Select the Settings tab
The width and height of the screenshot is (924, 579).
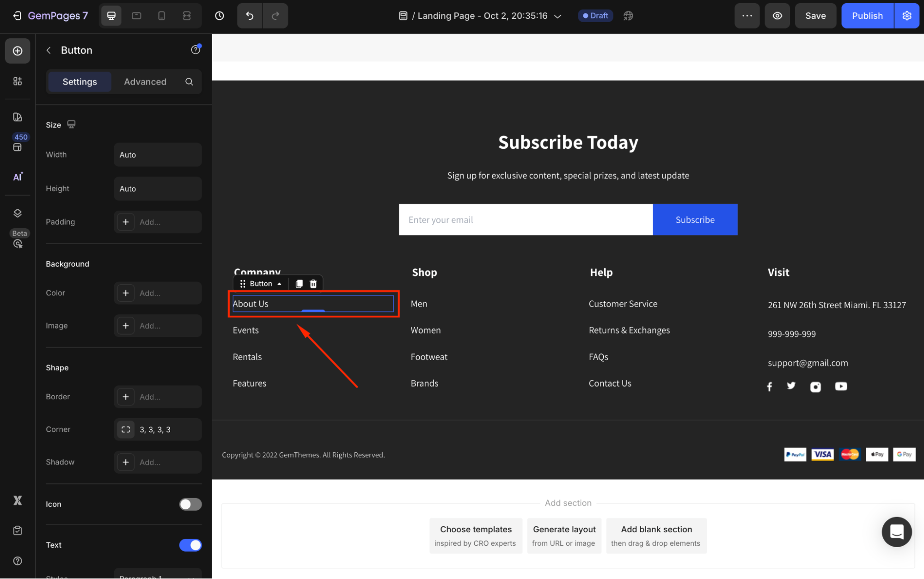[80, 82]
